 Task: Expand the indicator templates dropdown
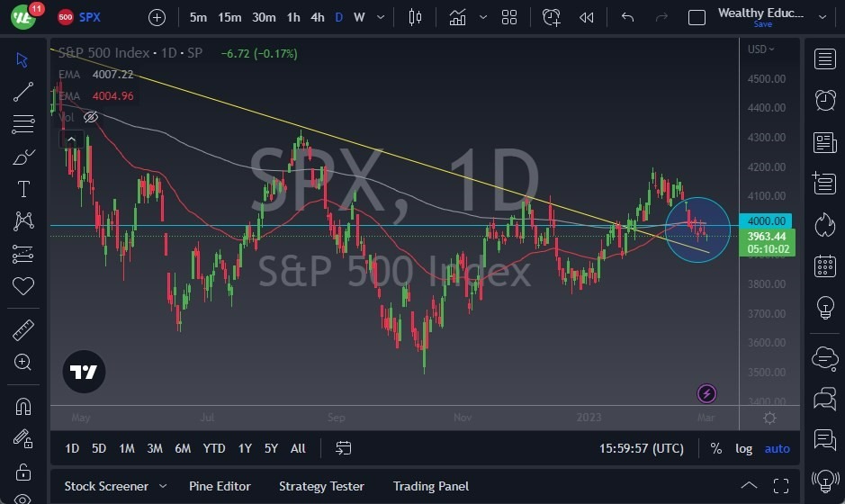[483, 17]
